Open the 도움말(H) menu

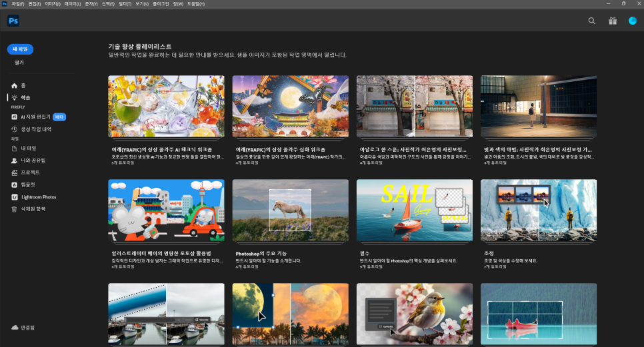(x=196, y=4)
